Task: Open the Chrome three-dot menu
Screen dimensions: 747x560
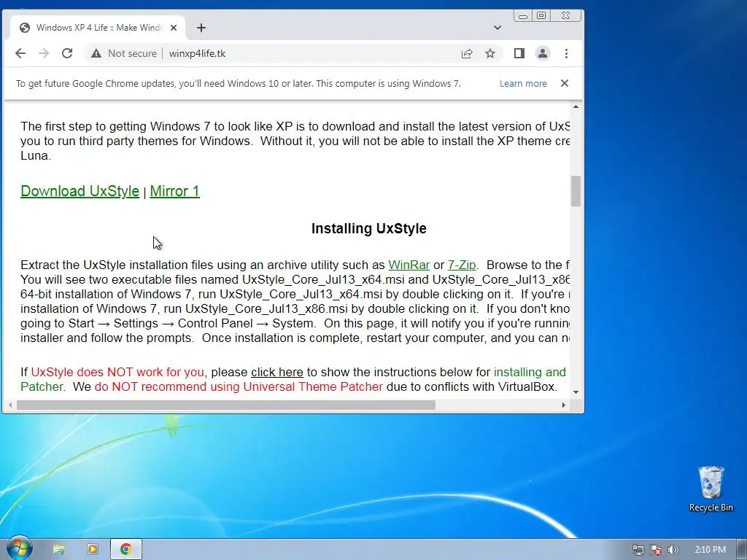Action: [566, 53]
